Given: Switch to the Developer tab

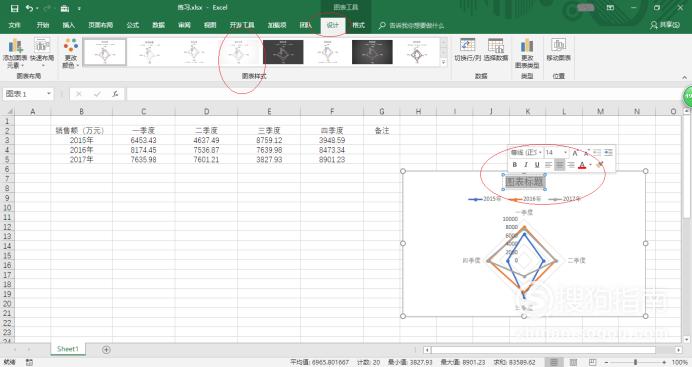Looking at the screenshot, I should 242,25.
